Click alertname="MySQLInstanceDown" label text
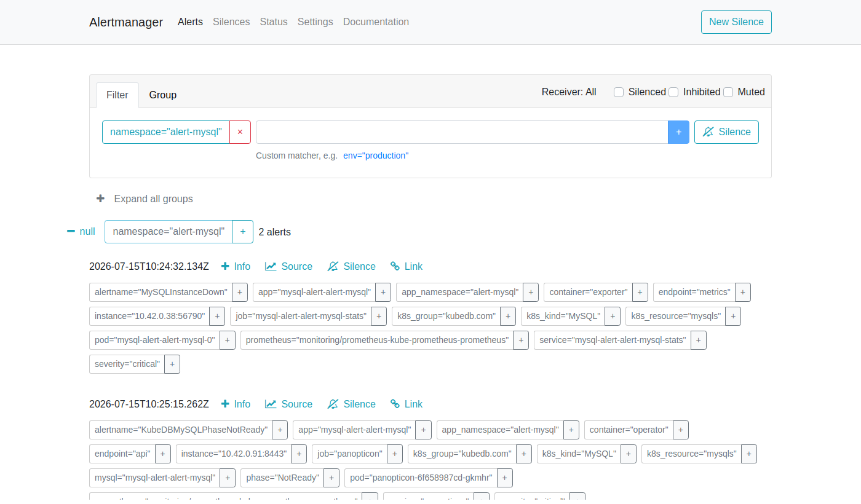The height and width of the screenshot is (504, 861). point(161,292)
